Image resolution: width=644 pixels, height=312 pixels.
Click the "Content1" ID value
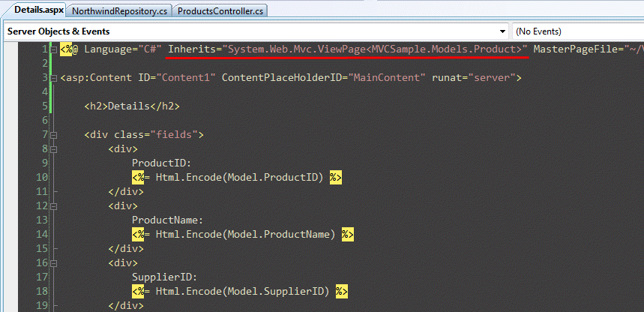(186, 78)
